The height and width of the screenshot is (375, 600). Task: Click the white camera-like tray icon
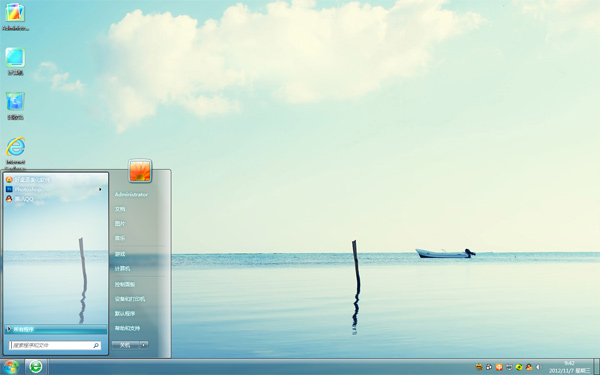pyautogui.click(x=489, y=367)
